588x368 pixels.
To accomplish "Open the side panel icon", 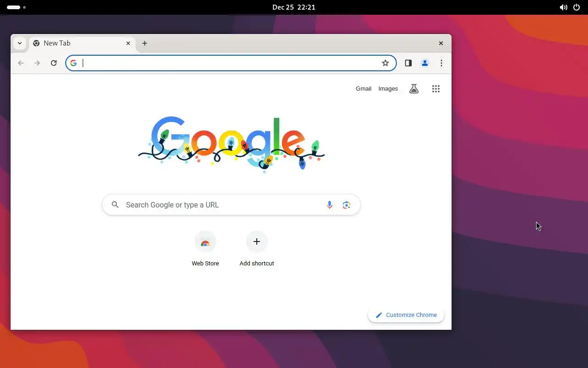I will [x=408, y=63].
